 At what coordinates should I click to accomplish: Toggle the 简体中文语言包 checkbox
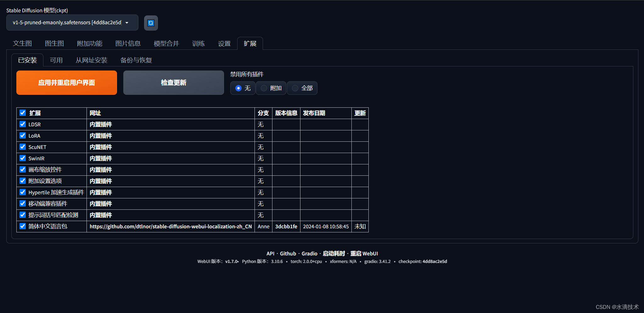pyautogui.click(x=23, y=226)
